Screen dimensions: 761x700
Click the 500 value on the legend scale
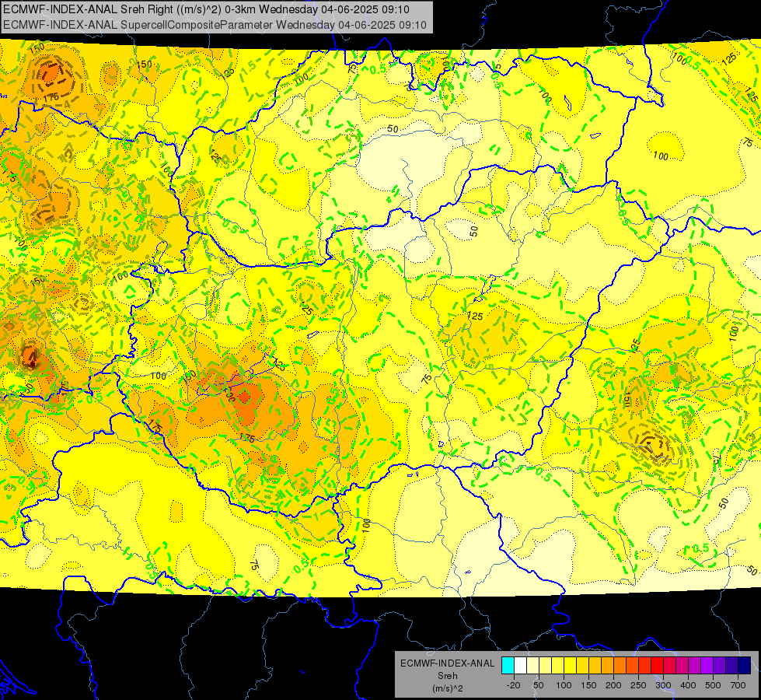point(713,685)
